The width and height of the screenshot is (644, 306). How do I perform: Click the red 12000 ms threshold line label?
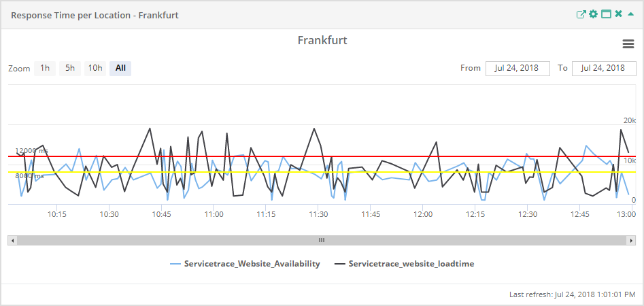31,151
